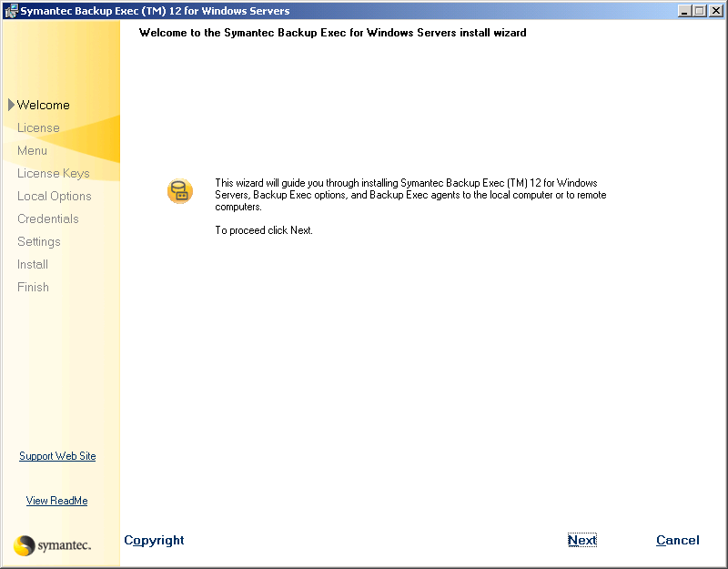Click the installer icon in title bar
This screenshot has height=569, width=728.
(x=11, y=11)
